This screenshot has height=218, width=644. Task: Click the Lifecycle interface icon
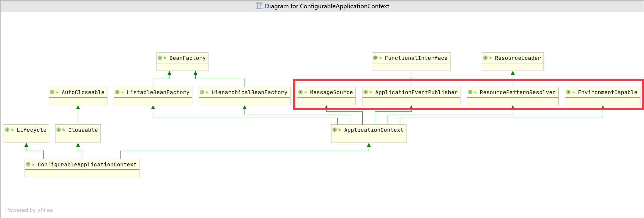(7, 130)
